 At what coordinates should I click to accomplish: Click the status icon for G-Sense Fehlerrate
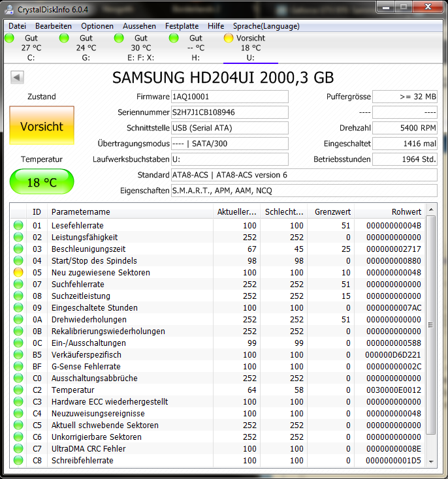tap(18, 366)
